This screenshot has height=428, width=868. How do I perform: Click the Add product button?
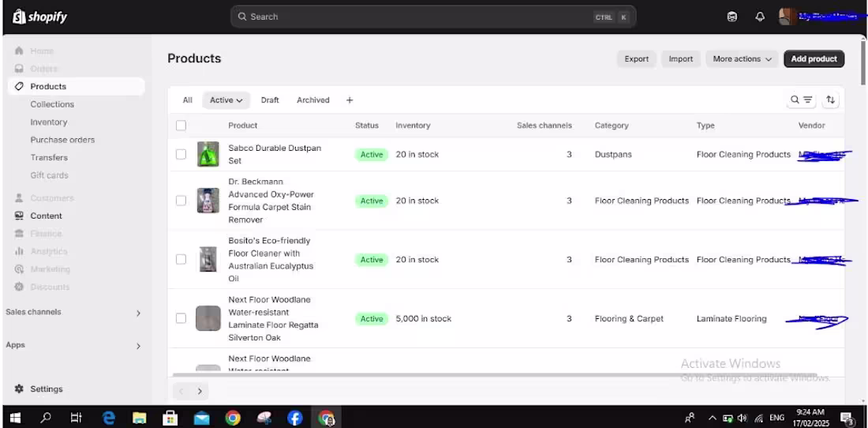[x=814, y=58]
